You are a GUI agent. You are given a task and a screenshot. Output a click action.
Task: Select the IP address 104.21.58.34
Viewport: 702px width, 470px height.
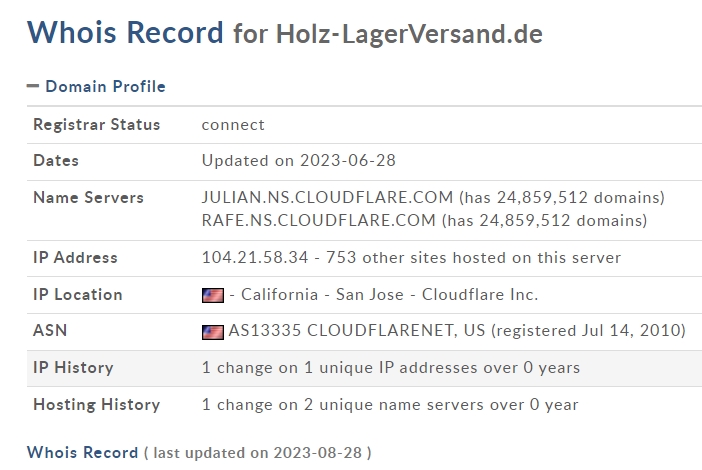click(255, 257)
